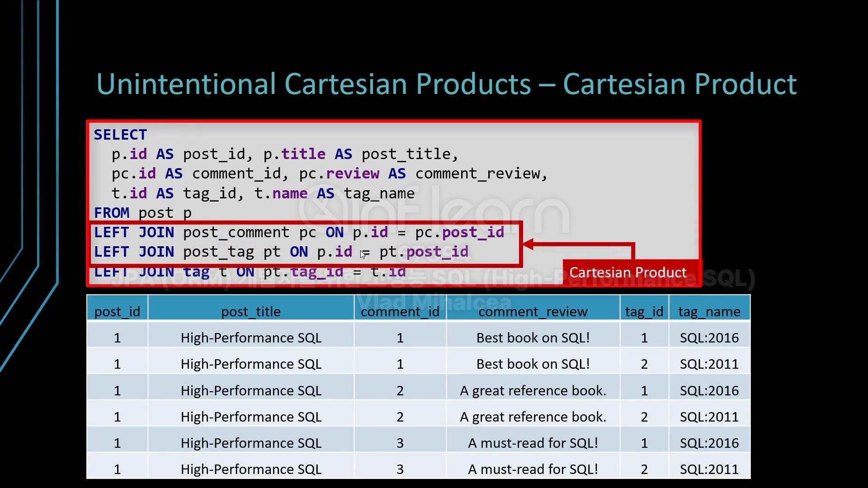Click the red arrow pointing at the joins
This screenshot has height=488, width=868.
[x=579, y=245]
